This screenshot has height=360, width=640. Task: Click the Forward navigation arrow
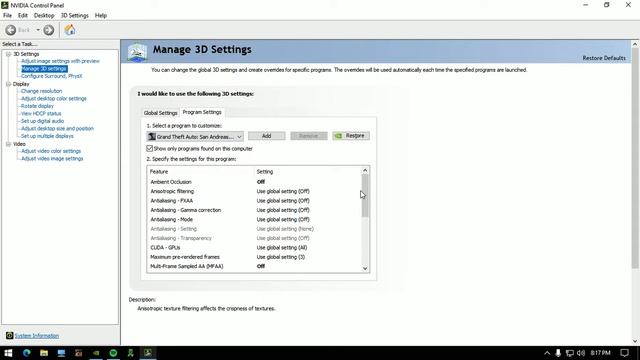click(49, 30)
